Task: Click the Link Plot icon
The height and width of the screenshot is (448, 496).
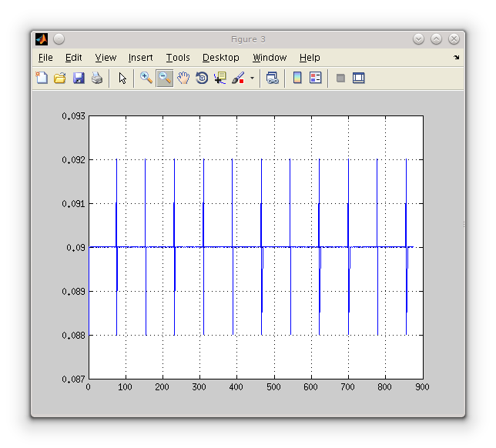Action: [x=273, y=78]
